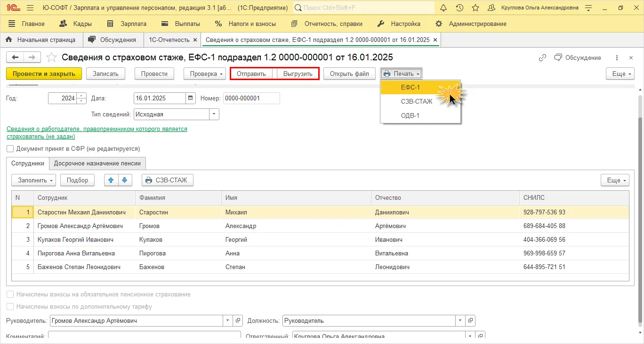Open the Выплаты section
Screen dimensions: 644x344
181,24
